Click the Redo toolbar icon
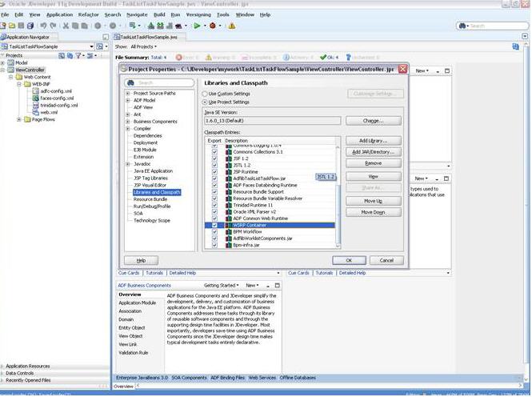 (x=54, y=26)
